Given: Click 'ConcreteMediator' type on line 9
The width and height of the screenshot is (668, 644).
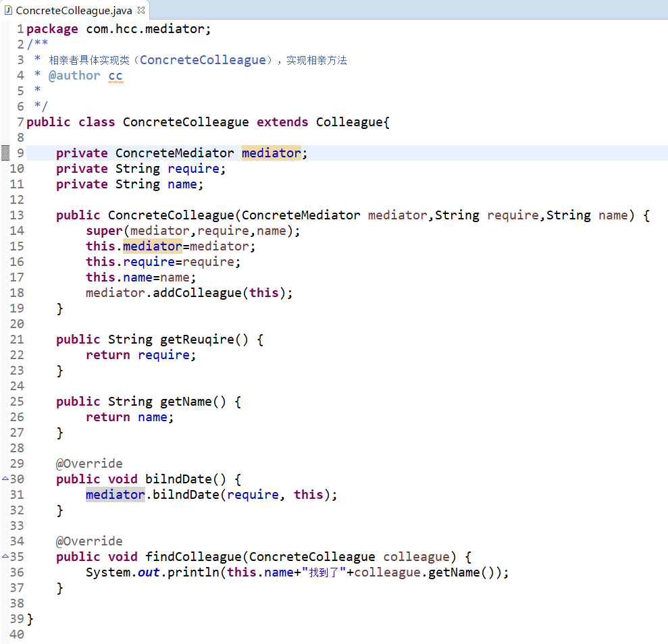Looking at the screenshot, I should [x=175, y=153].
